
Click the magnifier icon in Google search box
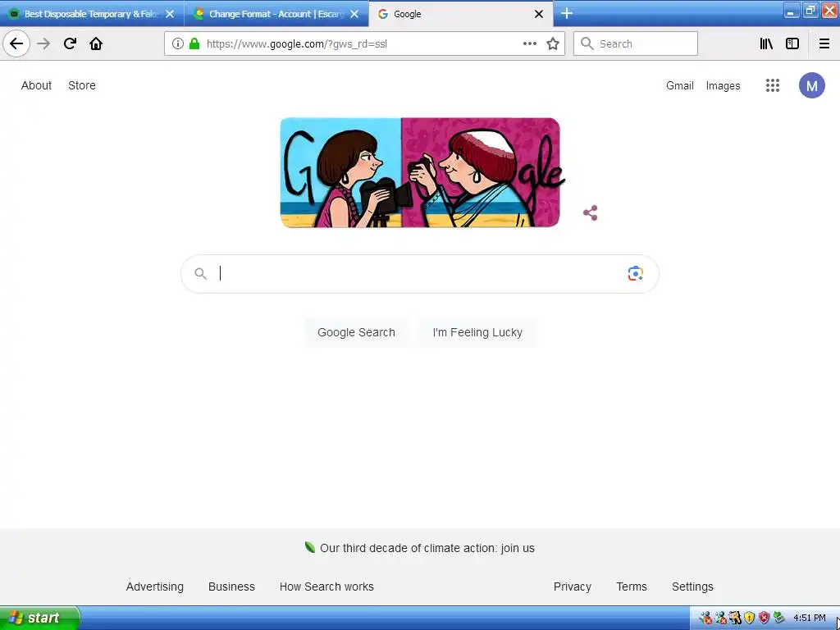[200, 273]
